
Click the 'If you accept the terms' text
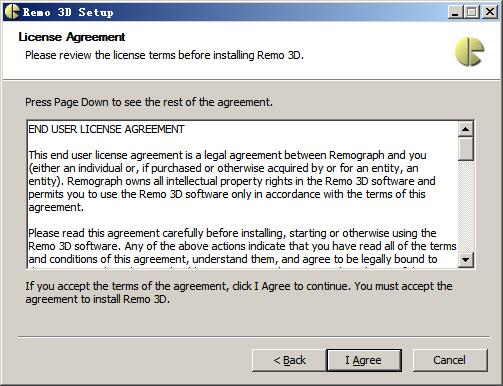pos(239,293)
